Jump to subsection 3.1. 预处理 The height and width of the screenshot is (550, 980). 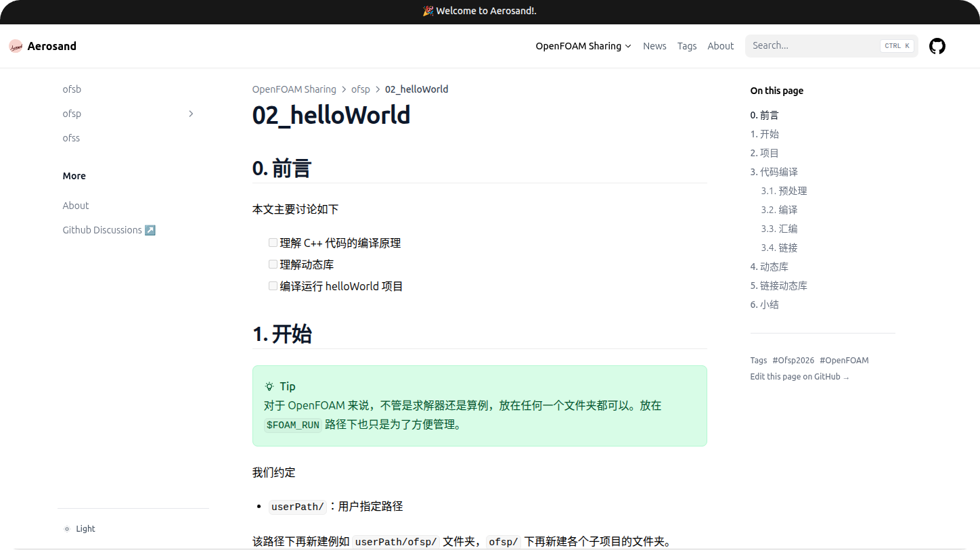784,191
